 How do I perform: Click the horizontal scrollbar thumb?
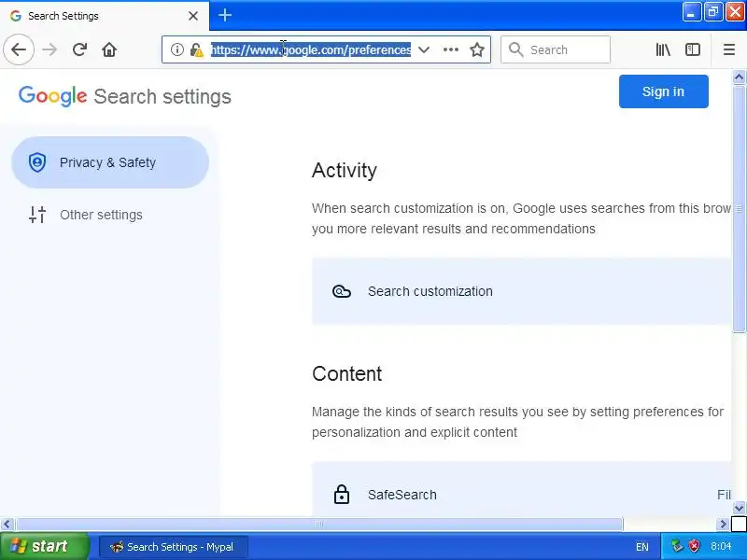(318, 525)
